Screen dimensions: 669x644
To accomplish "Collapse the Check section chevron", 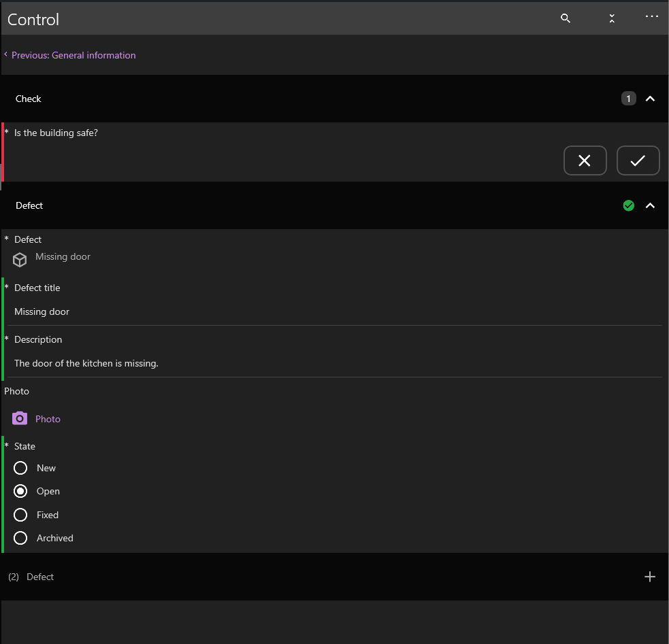I will [650, 99].
